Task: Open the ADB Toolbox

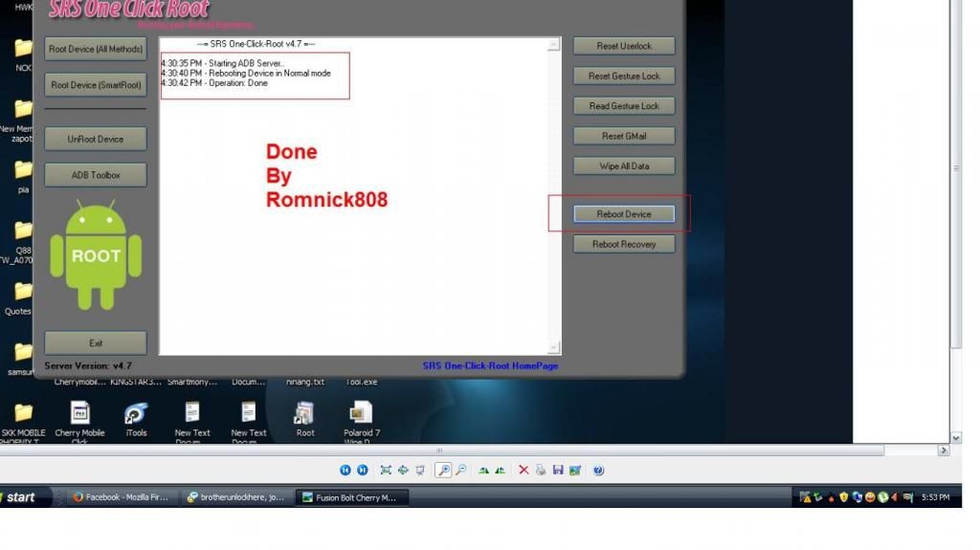Action: click(x=96, y=175)
